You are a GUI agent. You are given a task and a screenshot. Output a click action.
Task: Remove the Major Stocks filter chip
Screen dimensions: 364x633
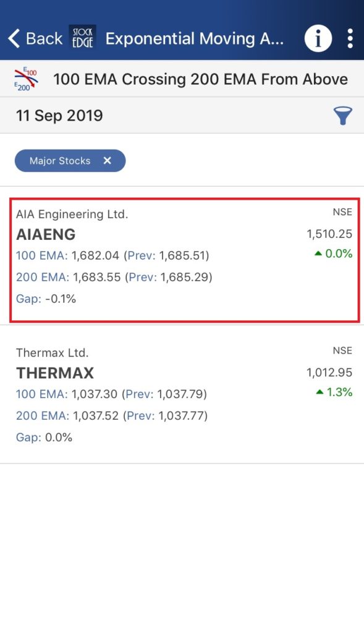pyautogui.click(x=108, y=161)
